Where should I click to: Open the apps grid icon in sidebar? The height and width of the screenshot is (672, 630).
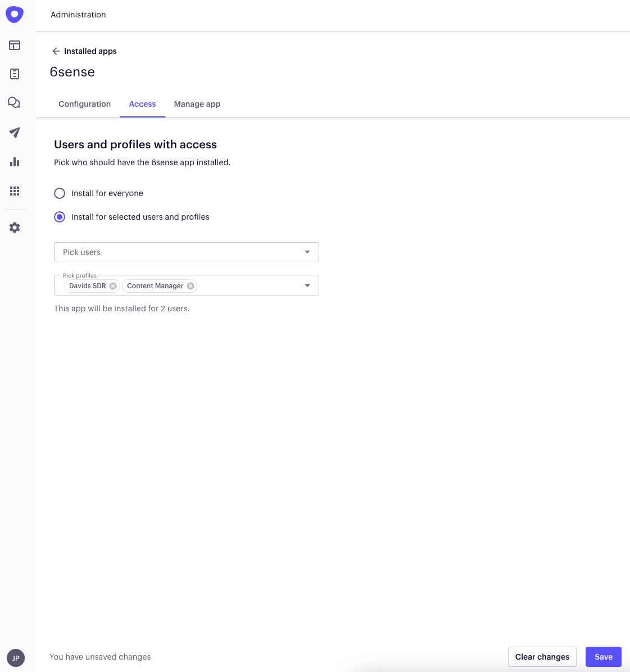15,191
